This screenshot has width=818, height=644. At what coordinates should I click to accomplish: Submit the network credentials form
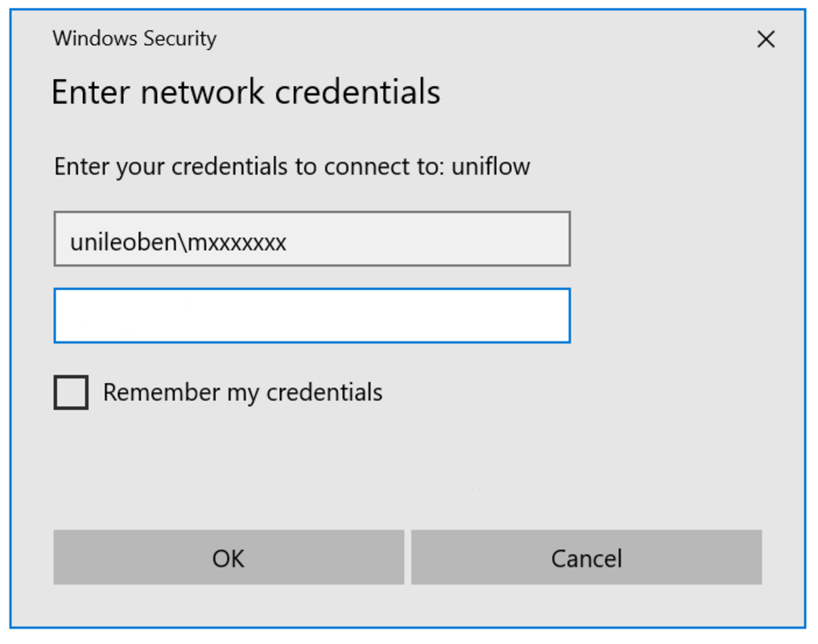[x=229, y=557]
